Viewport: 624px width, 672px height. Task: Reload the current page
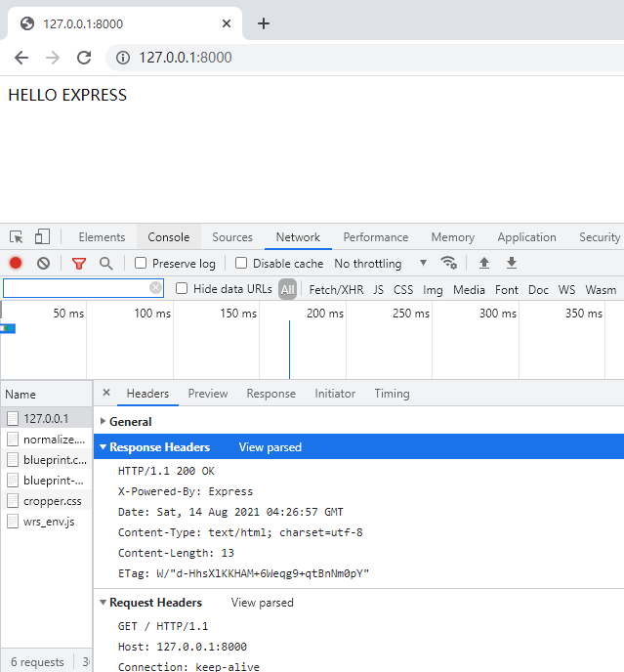(84, 58)
